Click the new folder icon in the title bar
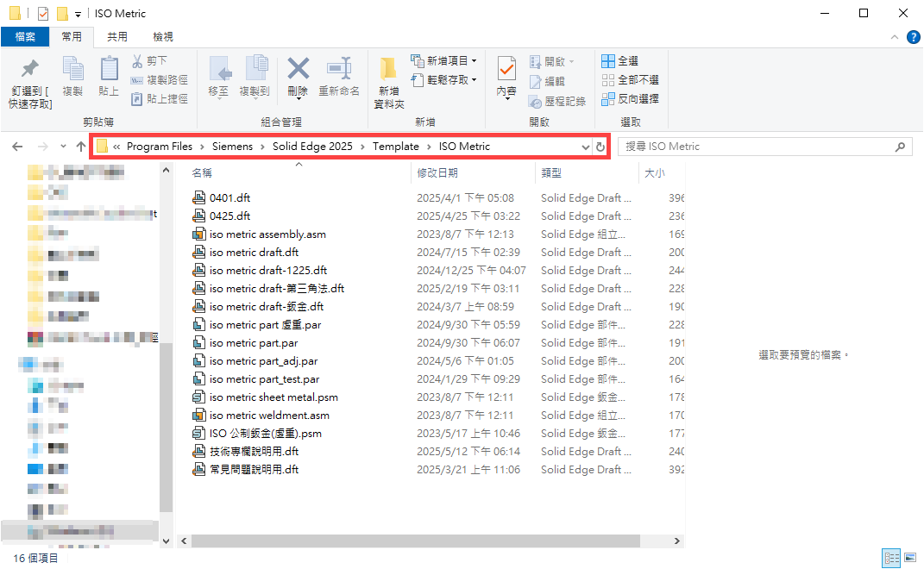This screenshot has height=569, width=924. 62,14
